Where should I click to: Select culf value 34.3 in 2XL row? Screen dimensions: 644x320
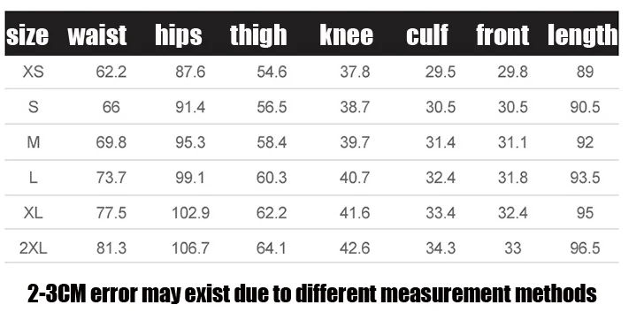coord(441,248)
